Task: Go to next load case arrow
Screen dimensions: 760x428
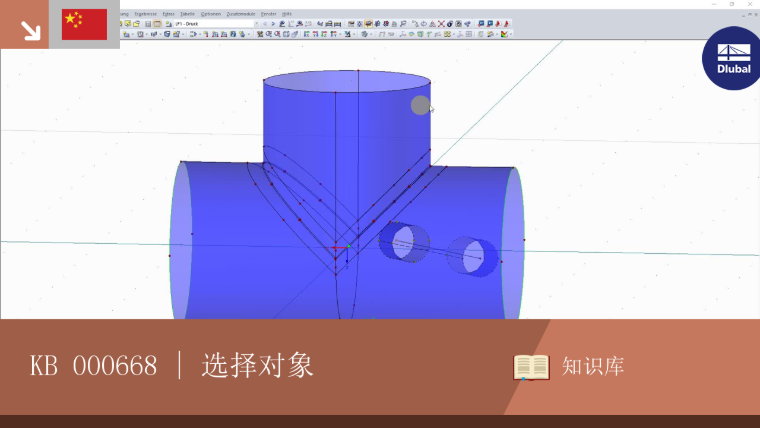Action: point(273,23)
